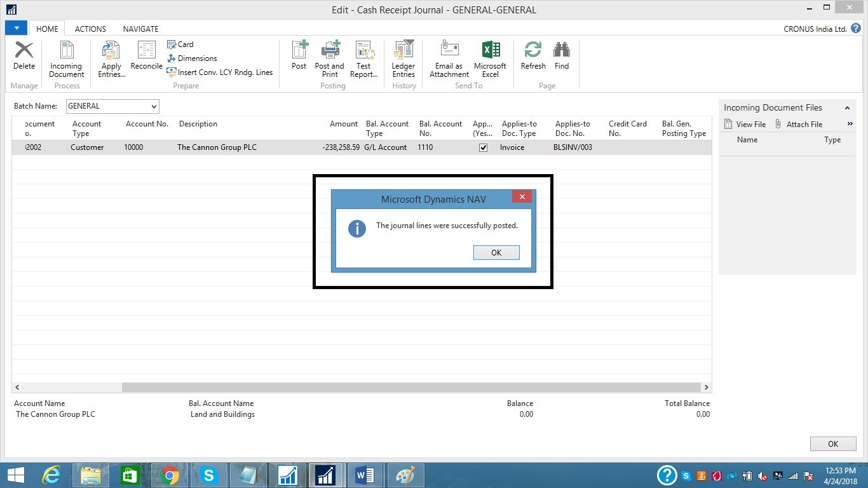Close the Microsoft Dynamics NAV message dialog
Viewport: 868px width, 488px height.
pyautogui.click(x=522, y=197)
